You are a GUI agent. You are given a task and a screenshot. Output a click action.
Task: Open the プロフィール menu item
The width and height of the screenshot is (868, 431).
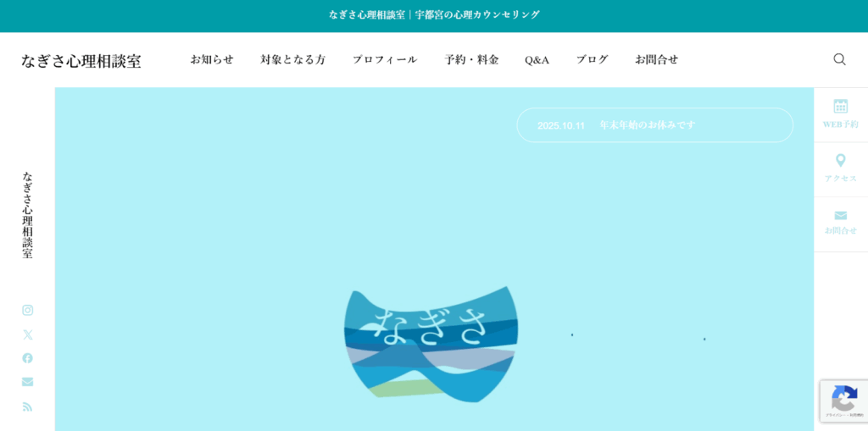click(385, 59)
